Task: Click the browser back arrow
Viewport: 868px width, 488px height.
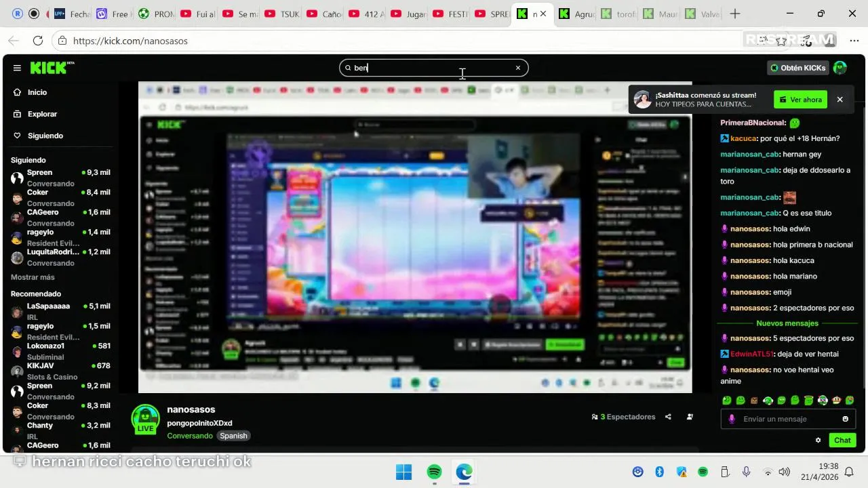Action: (x=12, y=41)
